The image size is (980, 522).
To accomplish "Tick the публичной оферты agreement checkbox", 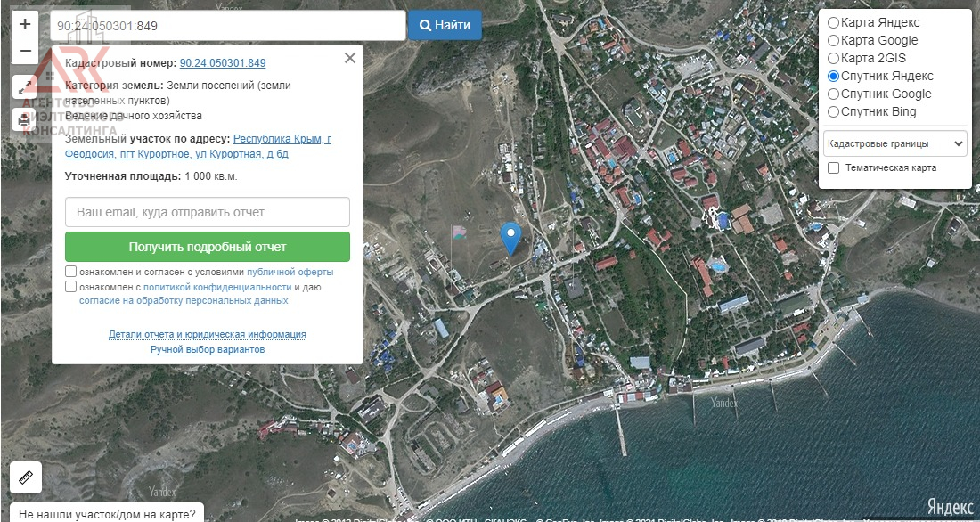I will [70, 272].
